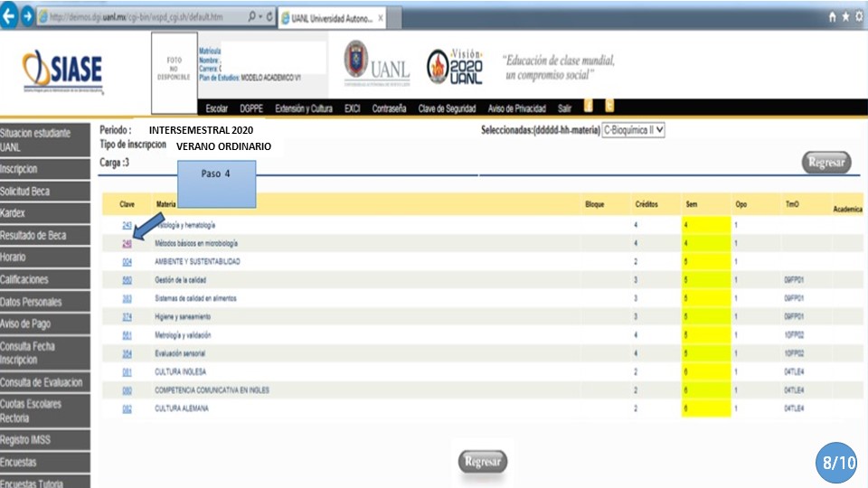Open Registro IMSS in the sidebar

tap(45, 440)
